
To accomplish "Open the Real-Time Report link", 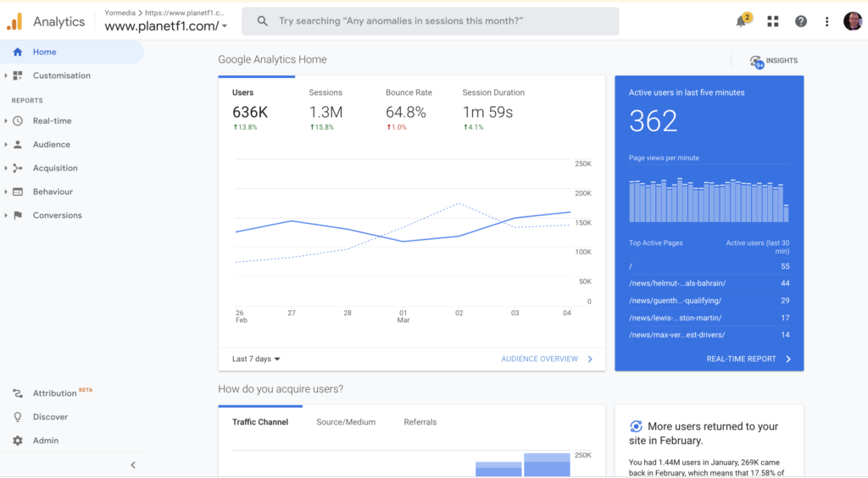I will coord(741,359).
